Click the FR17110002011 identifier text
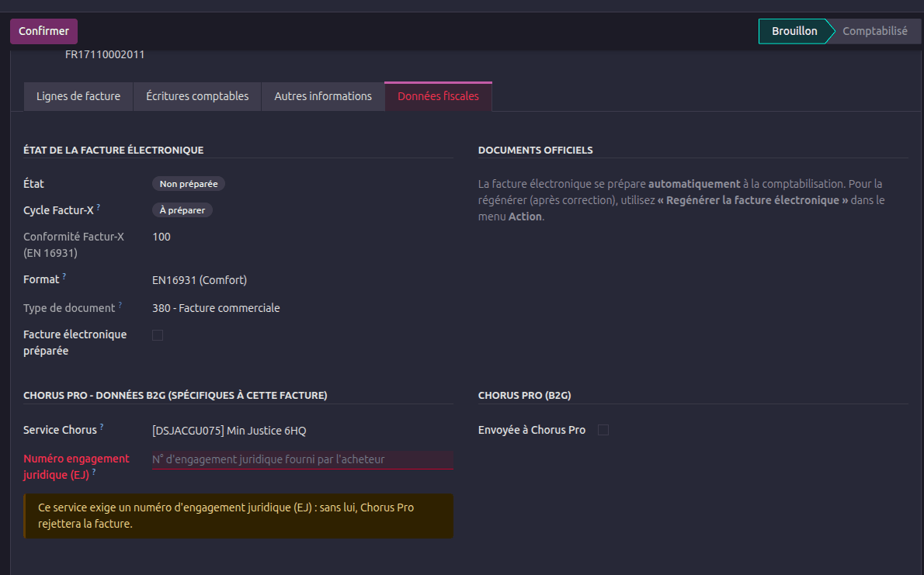 [105, 54]
